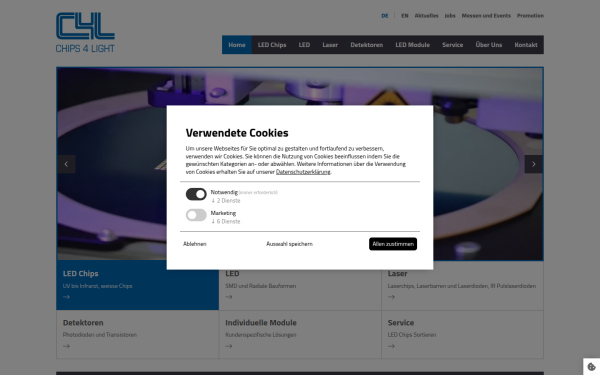Open the Home menu item
This screenshot has width=600, height=375.
(237, 45)
